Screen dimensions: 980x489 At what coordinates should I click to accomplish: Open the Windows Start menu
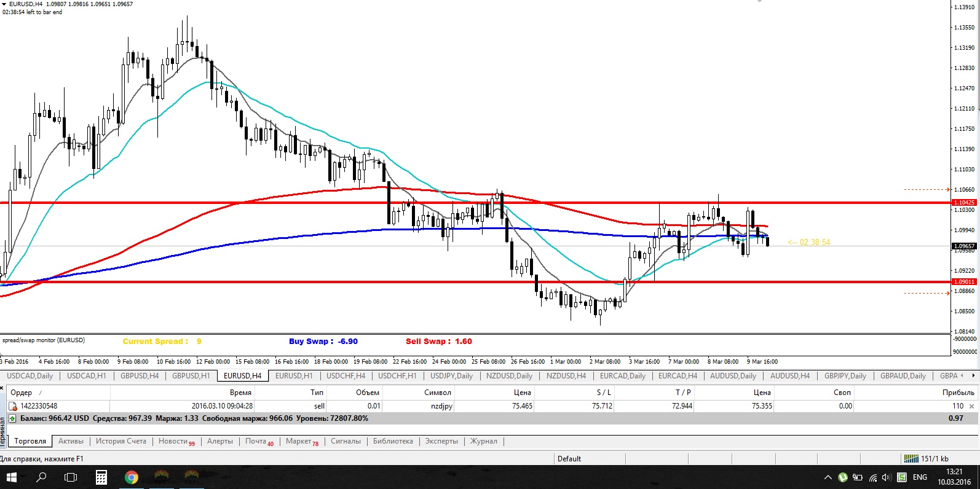(x=11, y=477)
